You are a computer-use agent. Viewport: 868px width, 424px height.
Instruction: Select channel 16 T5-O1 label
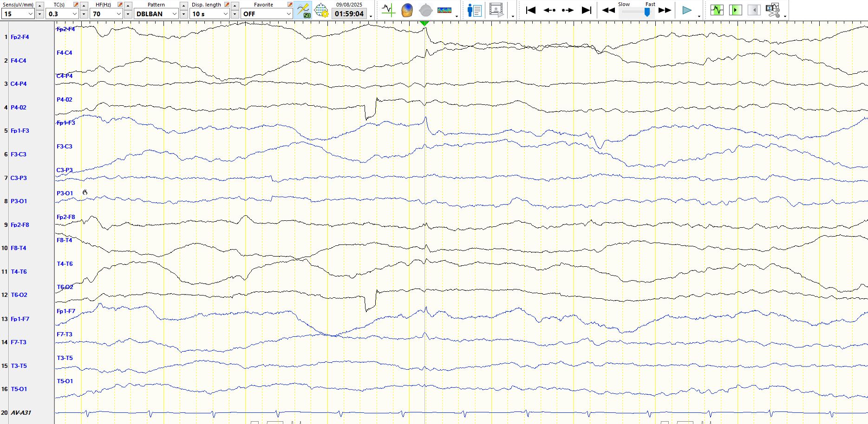[x=19, y=389]
